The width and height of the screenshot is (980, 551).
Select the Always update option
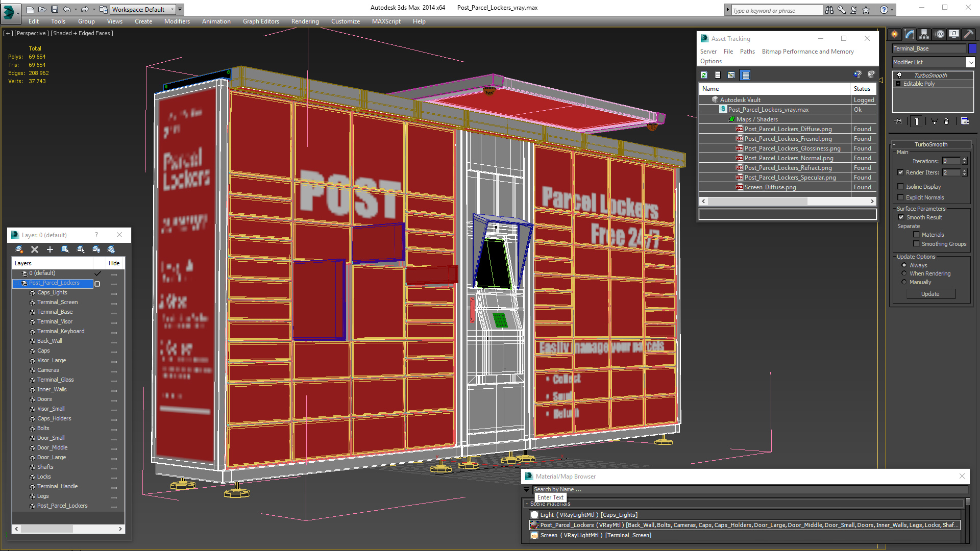904,265
